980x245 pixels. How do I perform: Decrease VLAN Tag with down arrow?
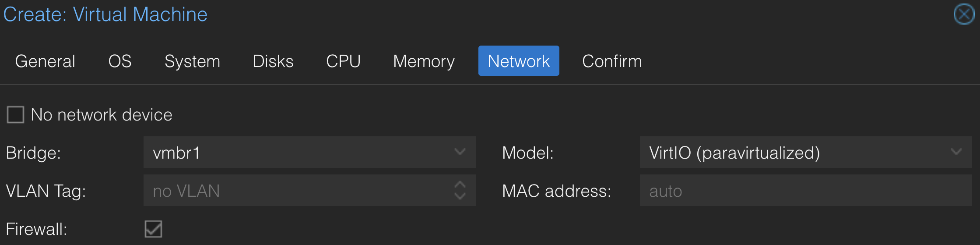coord(460,196)
